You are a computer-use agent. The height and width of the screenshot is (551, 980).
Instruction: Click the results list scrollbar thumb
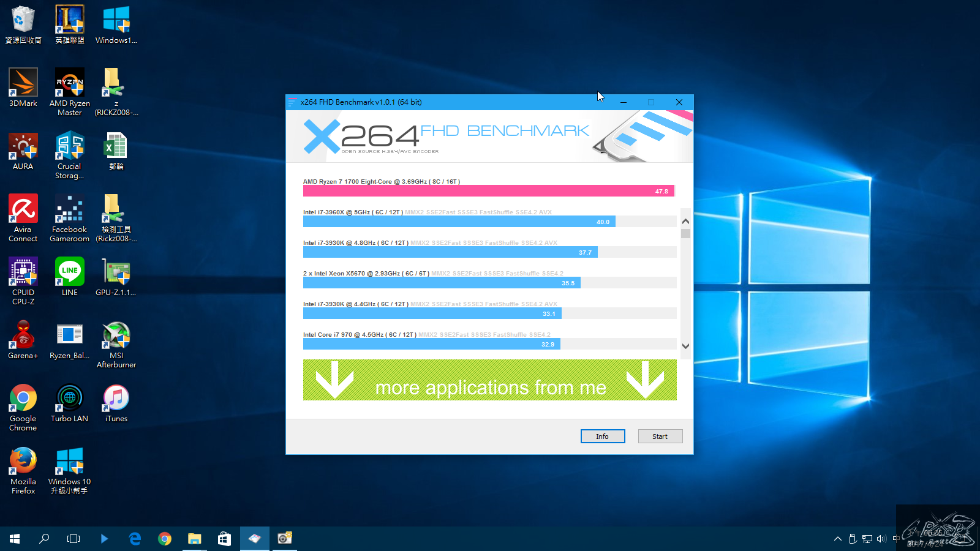[685, 233]
